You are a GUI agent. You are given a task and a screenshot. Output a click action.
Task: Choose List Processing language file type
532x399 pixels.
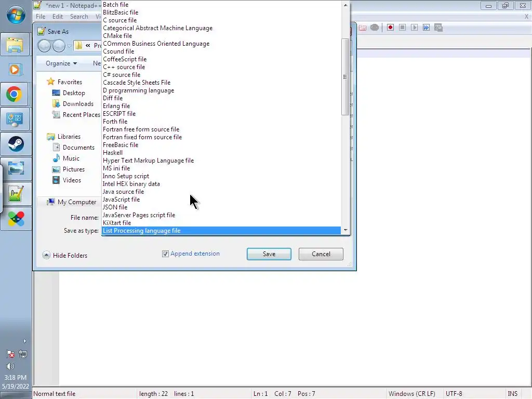point(221,231)
